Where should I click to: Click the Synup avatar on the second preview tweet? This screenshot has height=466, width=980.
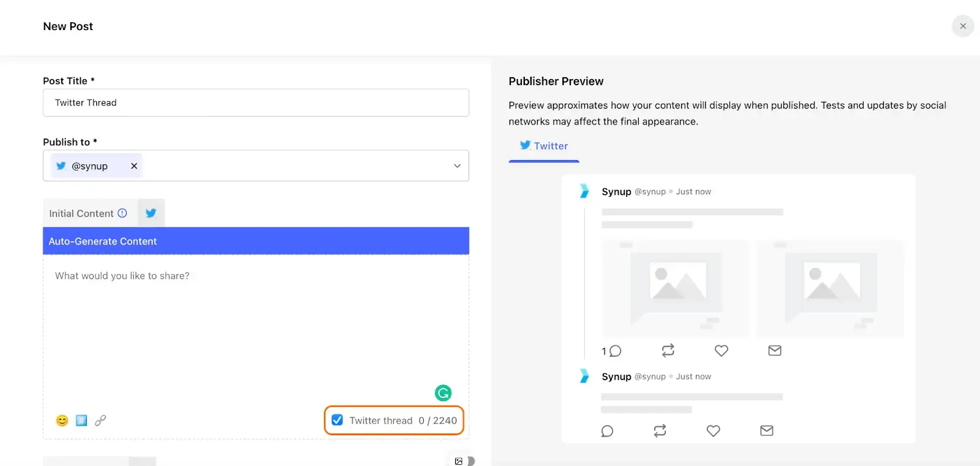(x=584, y=376)
